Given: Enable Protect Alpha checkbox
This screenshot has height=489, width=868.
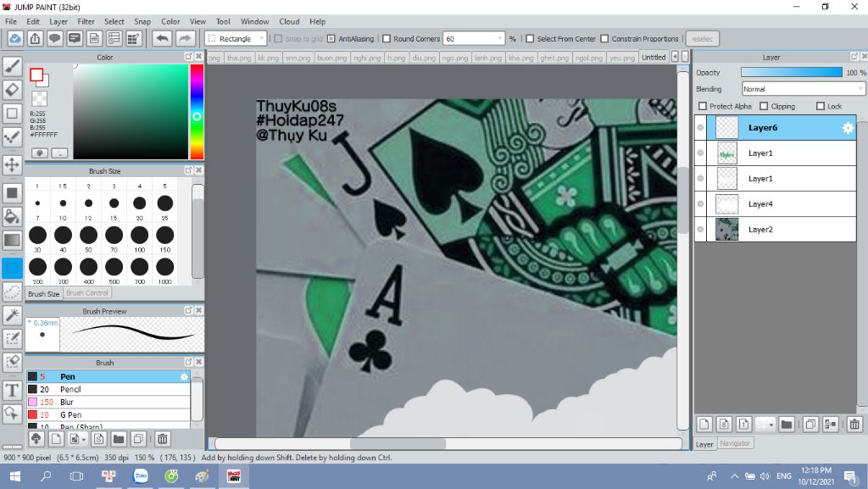Looking at the screenshot, I should pos(703,106).
